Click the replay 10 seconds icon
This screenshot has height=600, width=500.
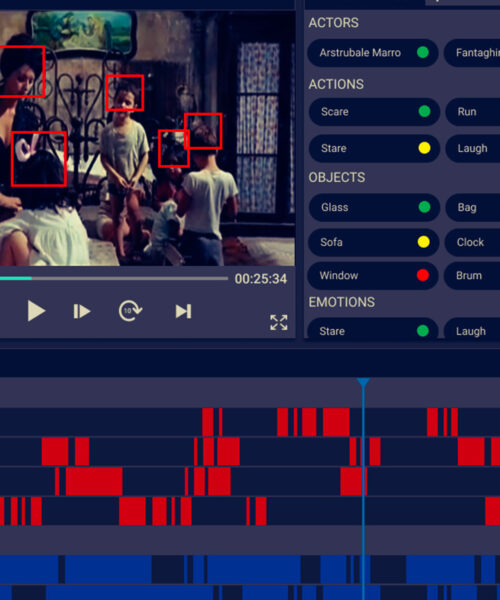130,311
